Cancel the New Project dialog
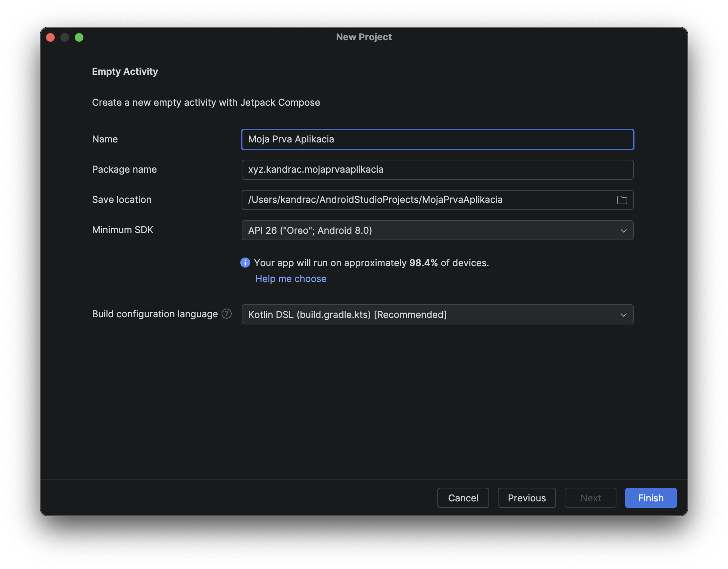Image resolution: width=728 pixels, height=569 pixels. (x=463, y=498)
